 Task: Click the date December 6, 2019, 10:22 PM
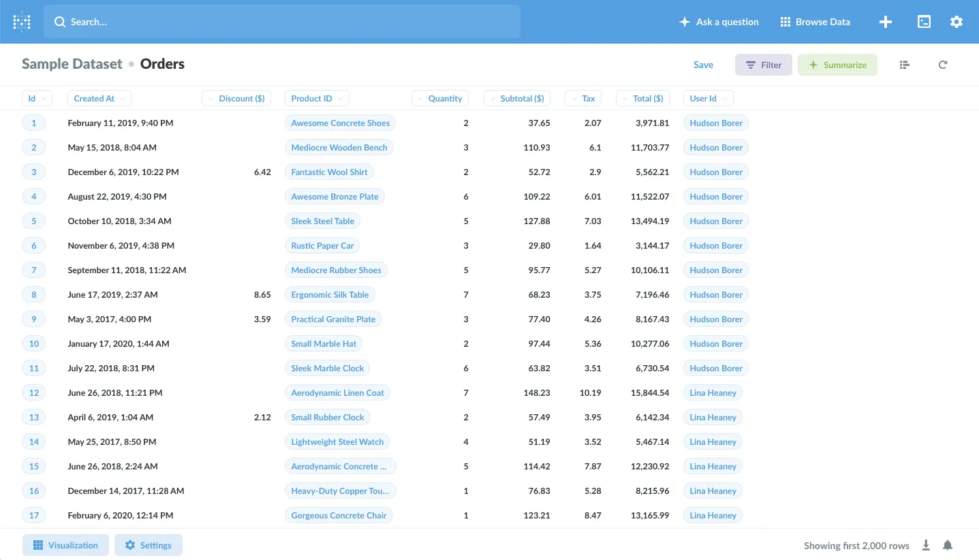click(123, 172)
